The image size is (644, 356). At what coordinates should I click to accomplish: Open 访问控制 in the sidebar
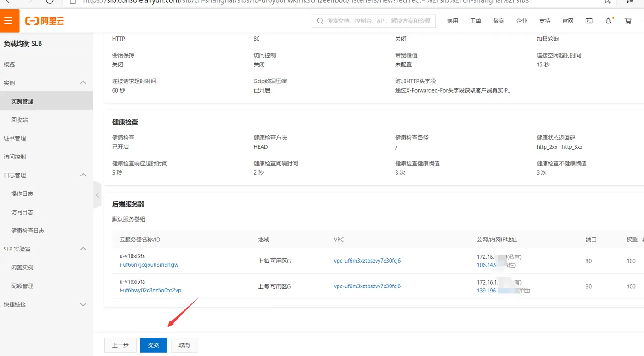tap(15, 157)
